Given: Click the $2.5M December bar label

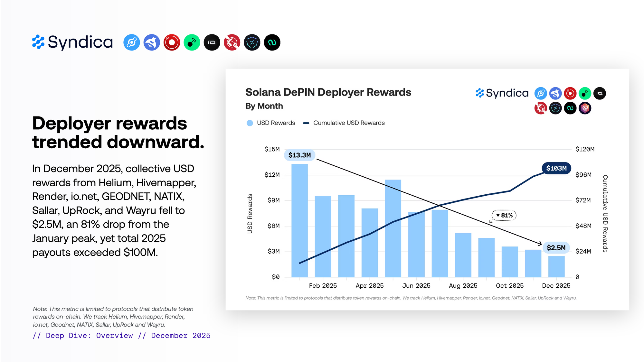Looking at the screenshot, I should coord(556,248).
